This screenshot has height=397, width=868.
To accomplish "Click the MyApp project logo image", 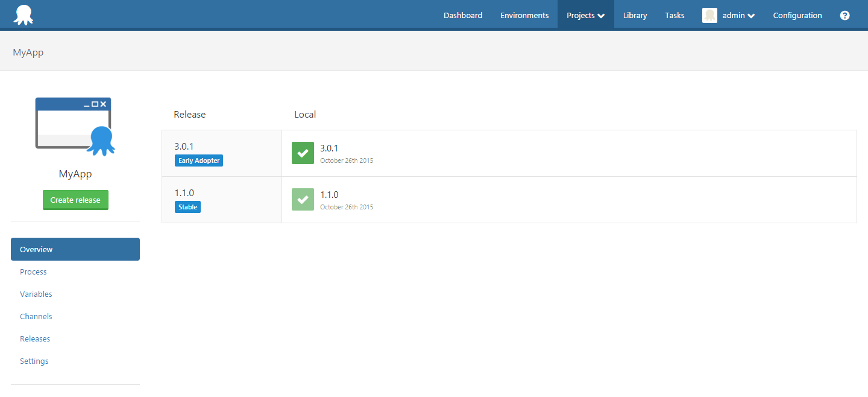I will (x=75, y=127).
